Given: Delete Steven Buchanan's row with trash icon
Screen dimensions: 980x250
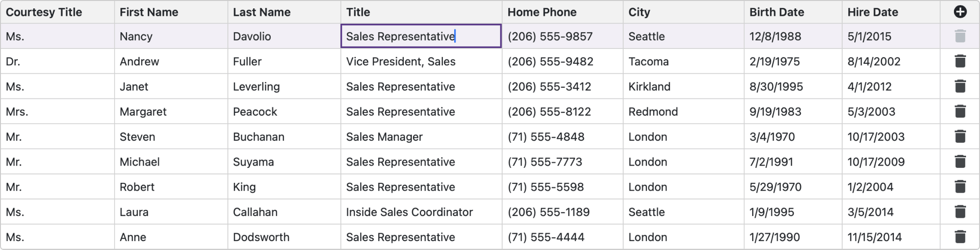Looking at the screenshot, I should (960, 137).
